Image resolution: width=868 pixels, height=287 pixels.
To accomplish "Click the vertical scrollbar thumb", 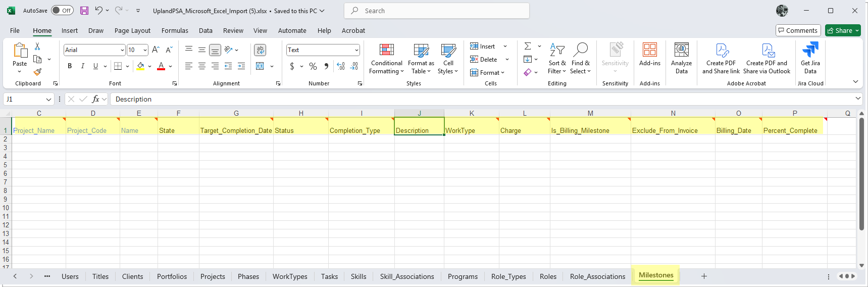I will 861,174.
